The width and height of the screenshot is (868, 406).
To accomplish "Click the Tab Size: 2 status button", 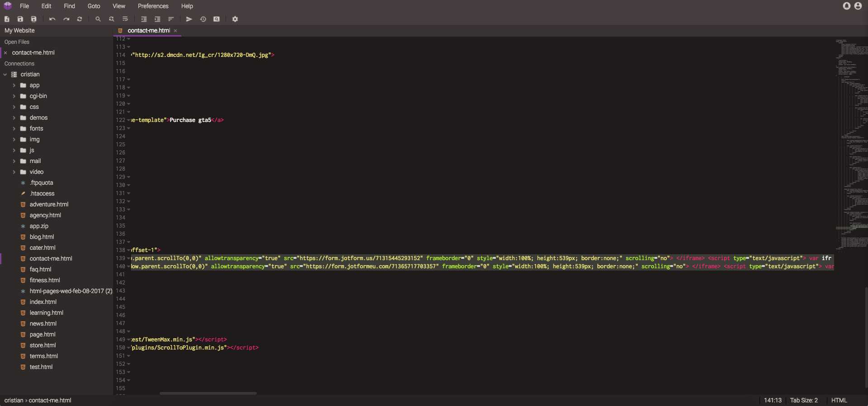I will [804, 400].
